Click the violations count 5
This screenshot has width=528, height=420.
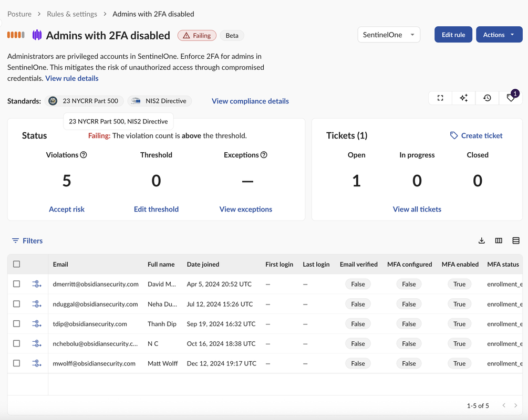point(67,181)
